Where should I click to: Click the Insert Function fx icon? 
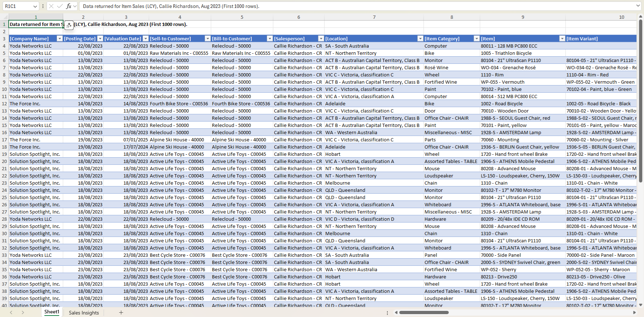69,6
